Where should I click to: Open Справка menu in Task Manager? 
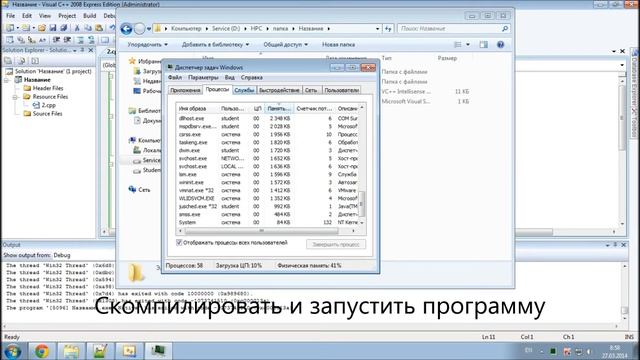pos(251,77)
